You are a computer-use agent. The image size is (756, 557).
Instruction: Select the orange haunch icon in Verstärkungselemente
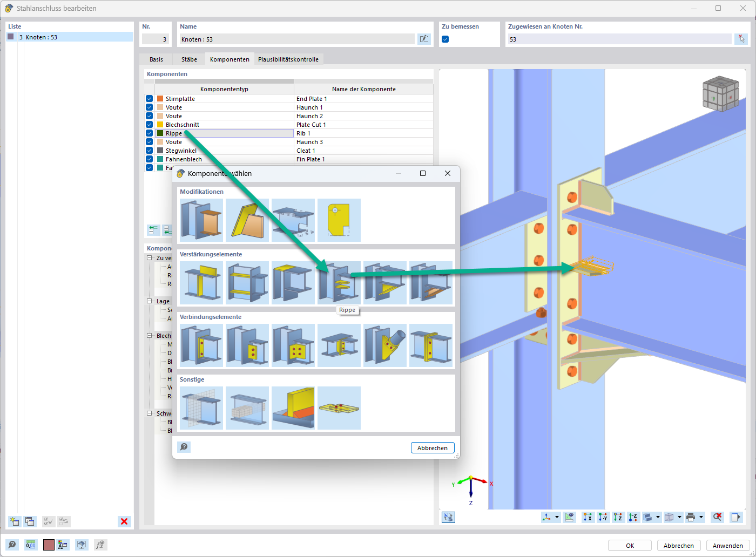(x=431, y=283)
